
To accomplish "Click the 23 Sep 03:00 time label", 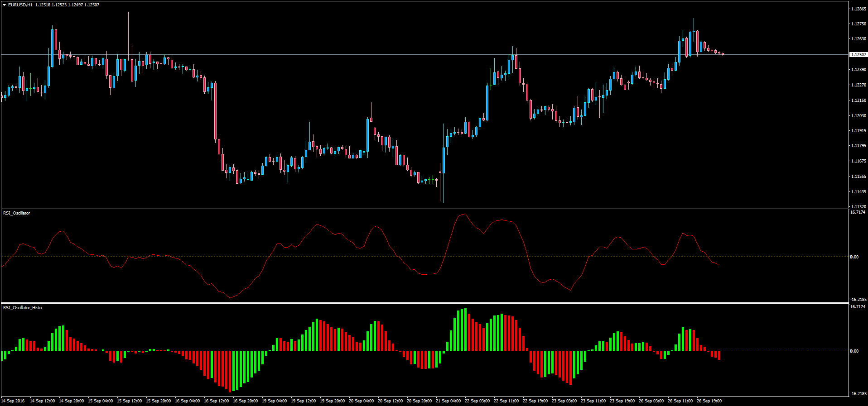I will pyautogui.click(x=564, y=401).
